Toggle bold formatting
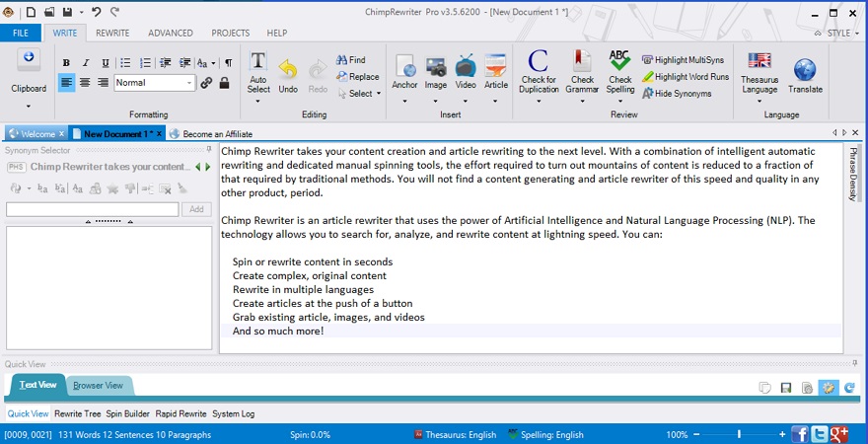The width and height of the screenshot is (868, 444). click(66, 62)
